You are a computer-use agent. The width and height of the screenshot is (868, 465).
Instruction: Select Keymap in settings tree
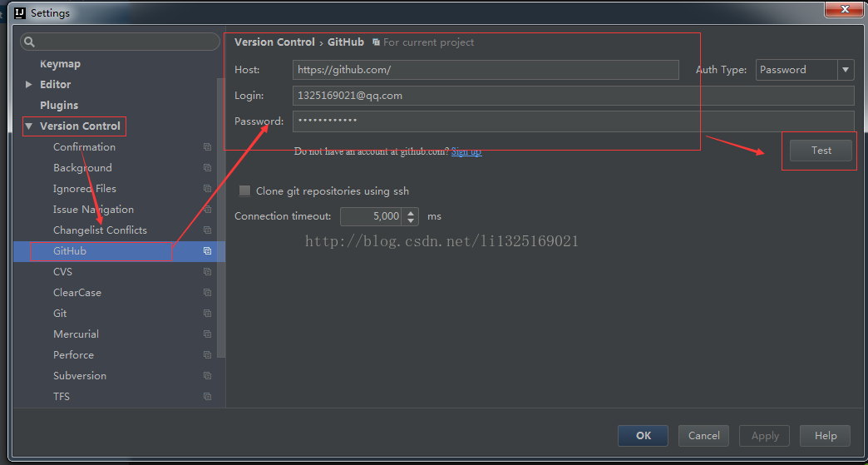tap(61, 64)
